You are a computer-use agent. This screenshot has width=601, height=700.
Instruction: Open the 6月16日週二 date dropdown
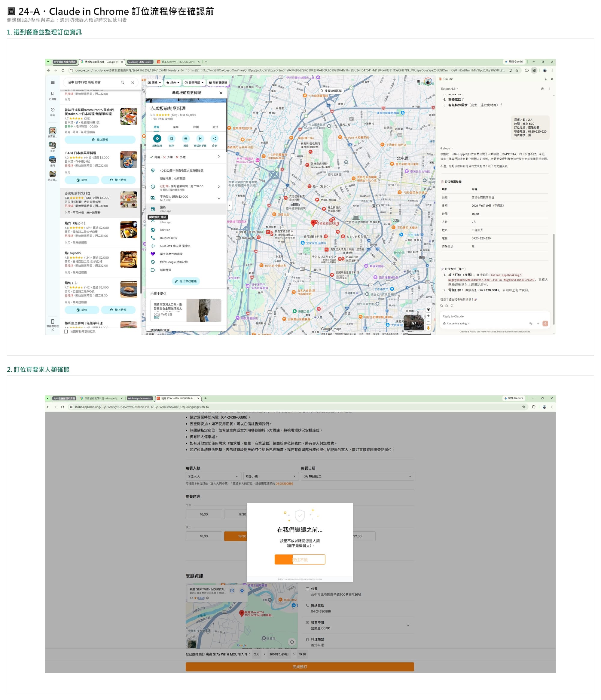357,476
